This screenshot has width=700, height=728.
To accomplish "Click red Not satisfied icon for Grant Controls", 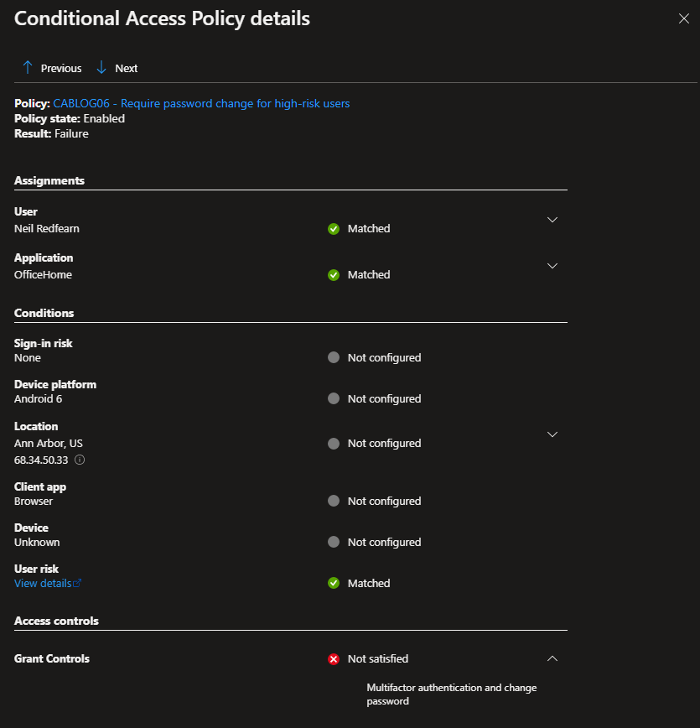I will (x=334, y=659).
